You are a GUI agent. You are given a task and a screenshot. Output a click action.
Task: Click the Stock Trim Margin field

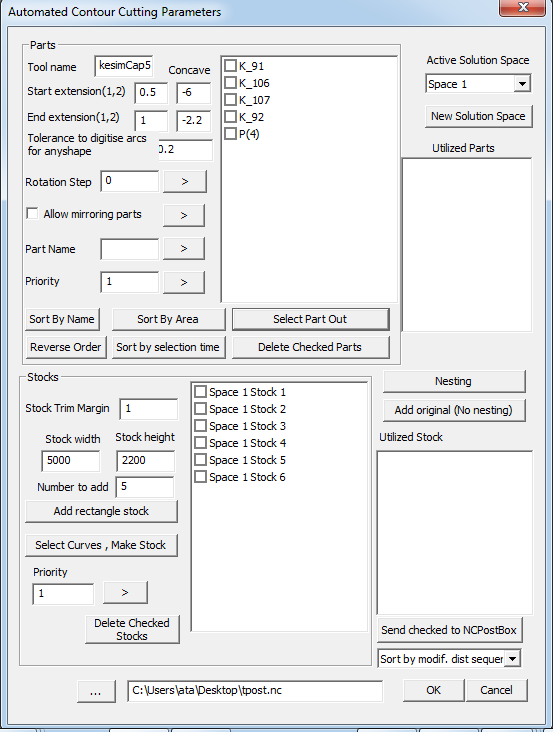pyautogui.click(x=149, y=409)
